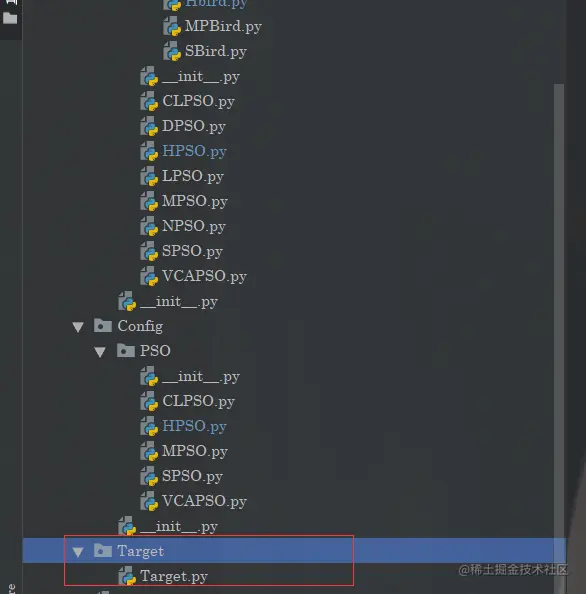
Task: Click the SBird.py Python file icon
Action: point(172,52)
